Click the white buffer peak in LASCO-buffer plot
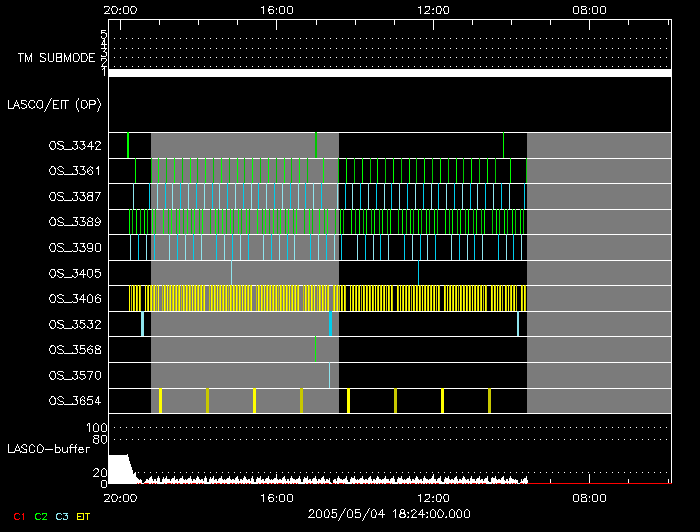700x532 pixels. [119, 468]
